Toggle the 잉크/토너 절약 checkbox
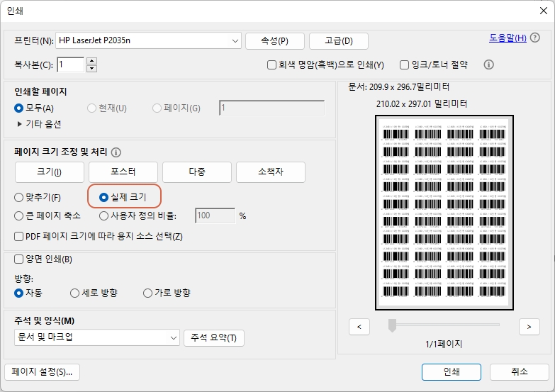555x392 pixels. (404, 65)
